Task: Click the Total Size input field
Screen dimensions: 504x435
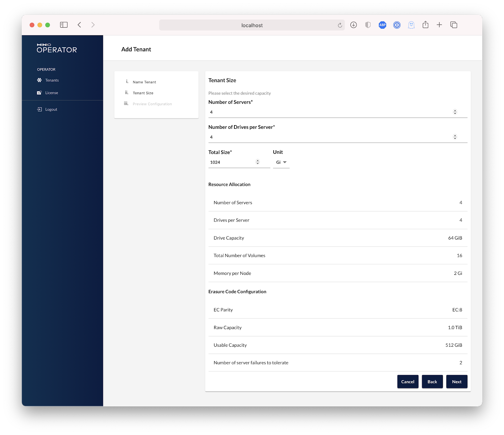Action: pyautogui.click(x=232, y=162)
